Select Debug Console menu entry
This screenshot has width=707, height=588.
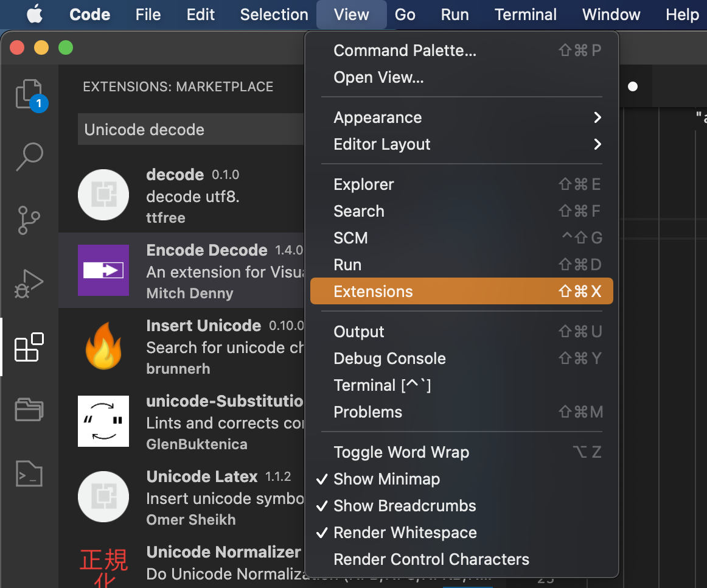pos(389,359)
